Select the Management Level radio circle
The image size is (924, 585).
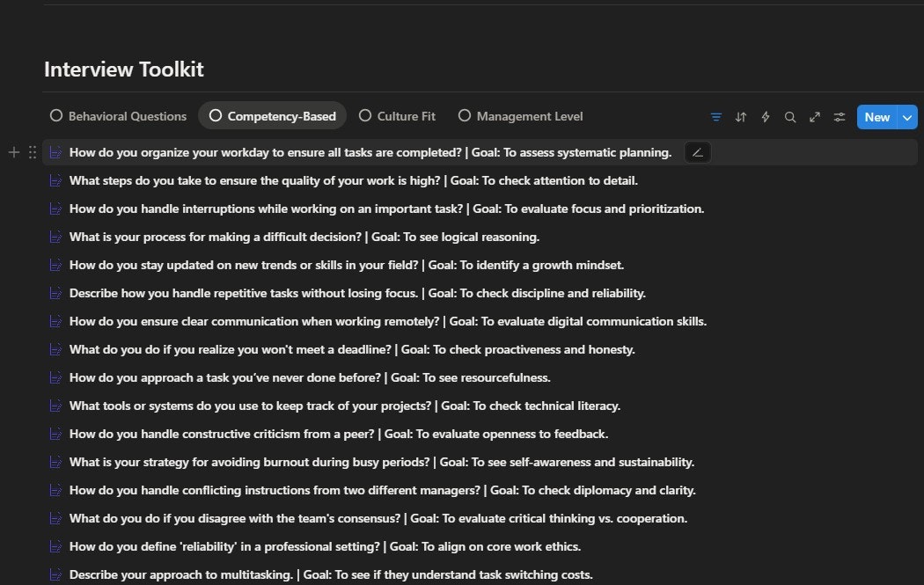(x=464, y=115)
